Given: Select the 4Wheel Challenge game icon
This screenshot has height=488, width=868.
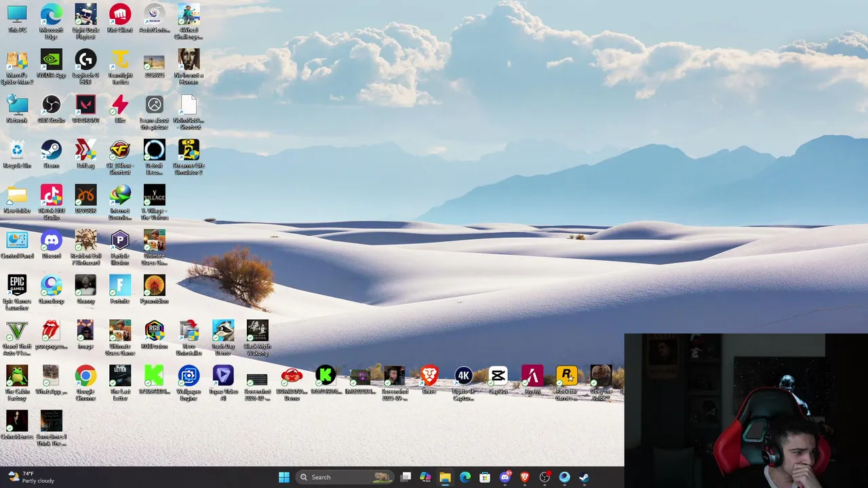Looking at the screenshot, I should click(x=189, y=22).
